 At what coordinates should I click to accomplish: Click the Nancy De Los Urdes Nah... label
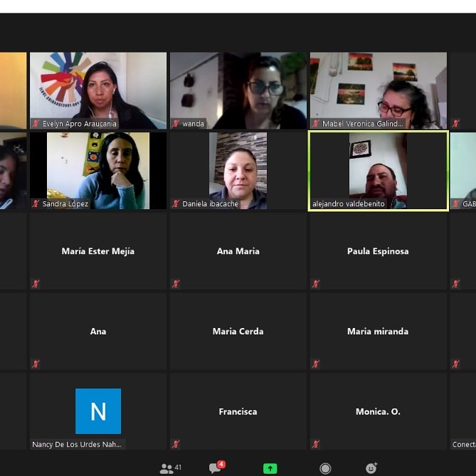click(x=77, y=445)
